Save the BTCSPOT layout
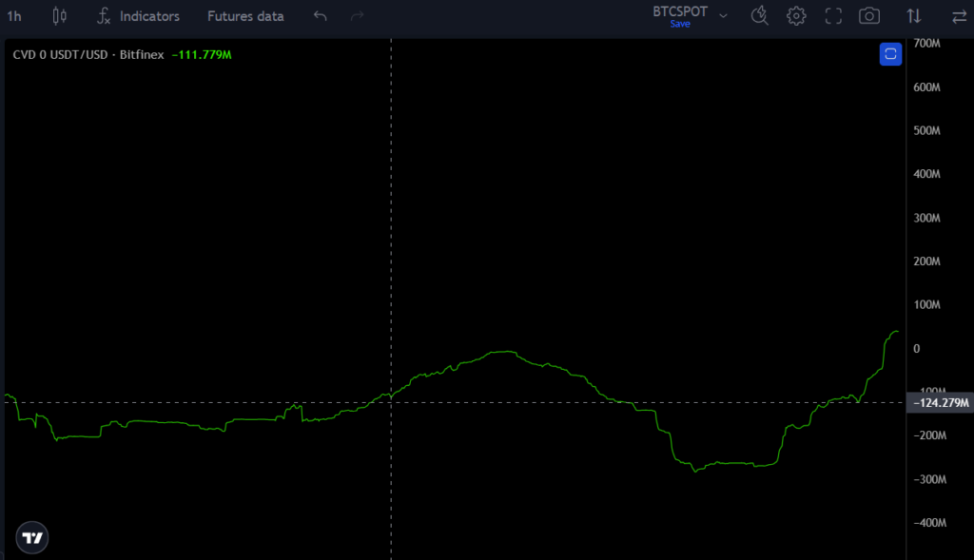 click(680, 25)
